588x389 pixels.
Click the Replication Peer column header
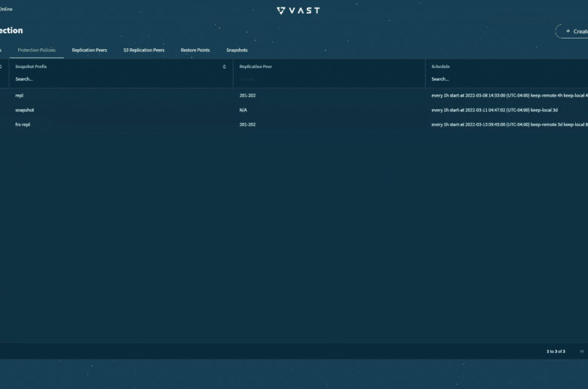click(256, 66)
